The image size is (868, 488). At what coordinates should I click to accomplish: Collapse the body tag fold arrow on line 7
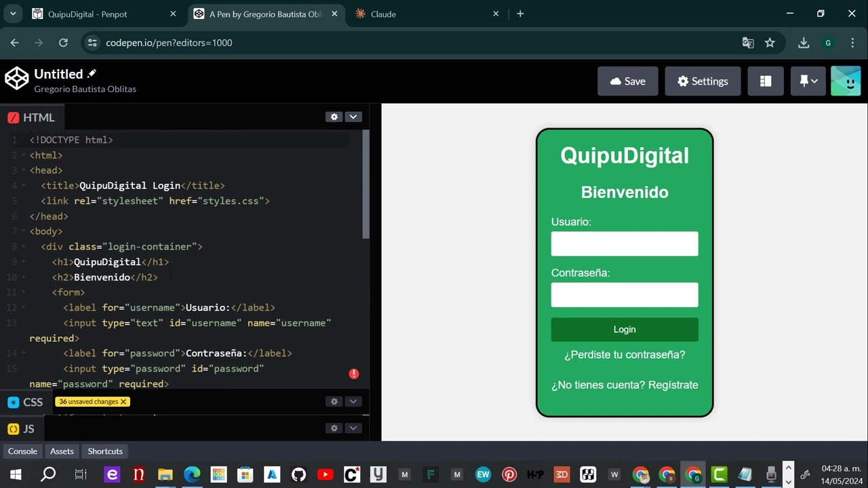click(25, 232)
